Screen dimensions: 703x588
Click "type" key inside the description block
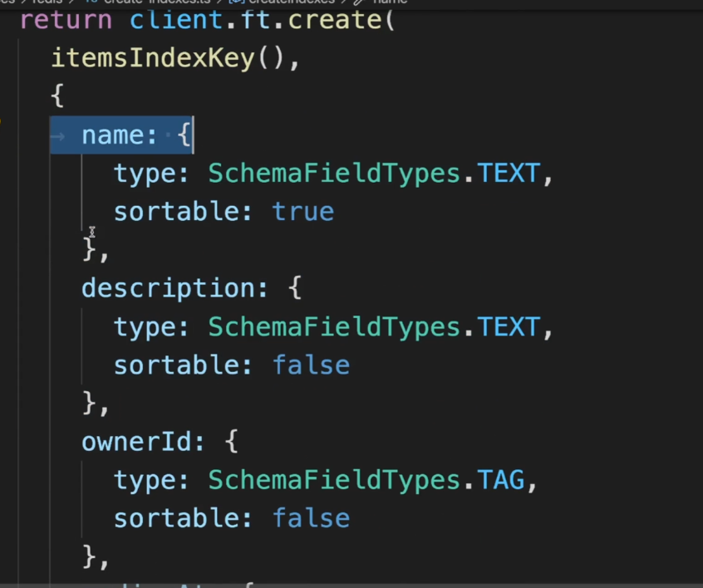tap(145, 327)
